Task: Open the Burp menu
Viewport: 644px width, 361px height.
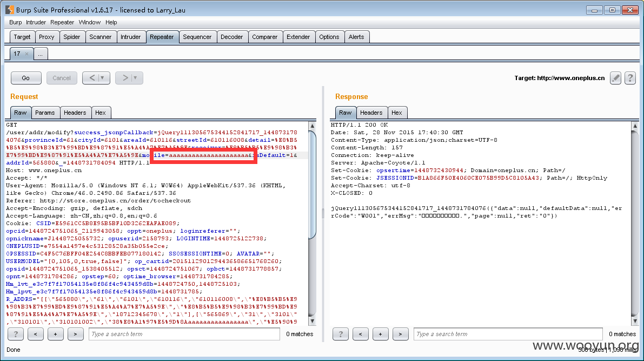Action: click(x=16, y=22)
